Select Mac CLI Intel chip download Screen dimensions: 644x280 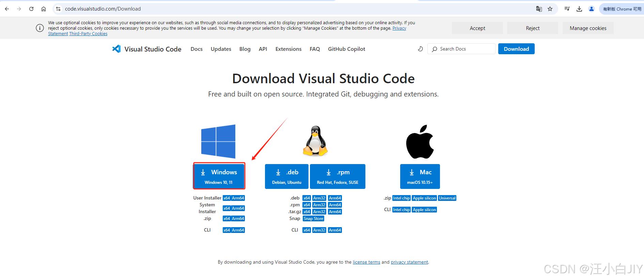(402, 210)
